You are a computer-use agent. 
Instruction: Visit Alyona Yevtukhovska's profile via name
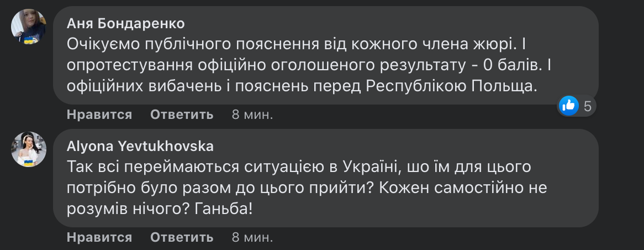pyautogui.click(x=140, y=146)
